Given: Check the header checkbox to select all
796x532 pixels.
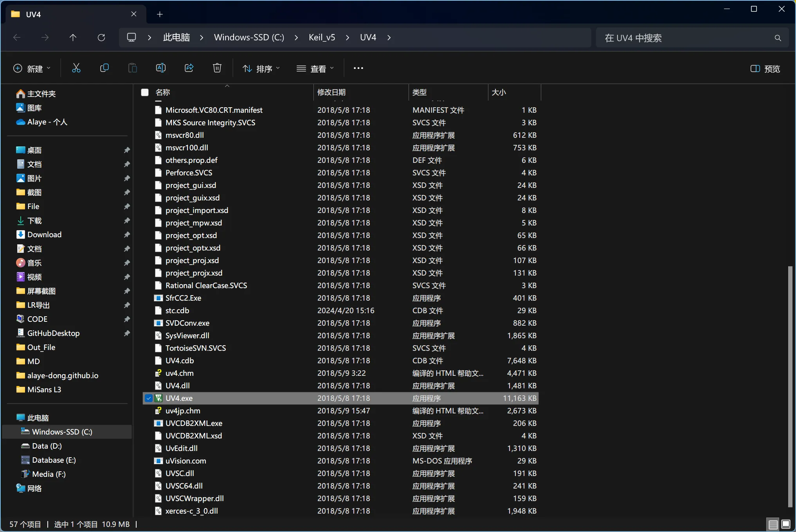Looking at the screenshot, I should 145,92.
